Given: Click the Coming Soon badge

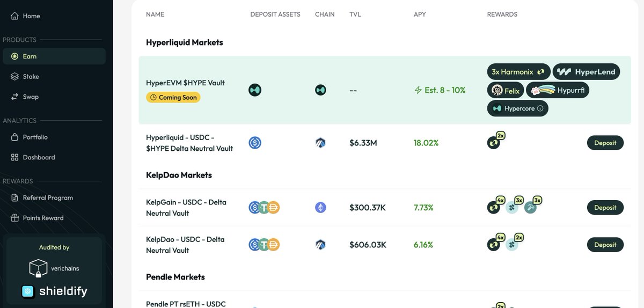Looking at the screenshot, I should point(173,98).
